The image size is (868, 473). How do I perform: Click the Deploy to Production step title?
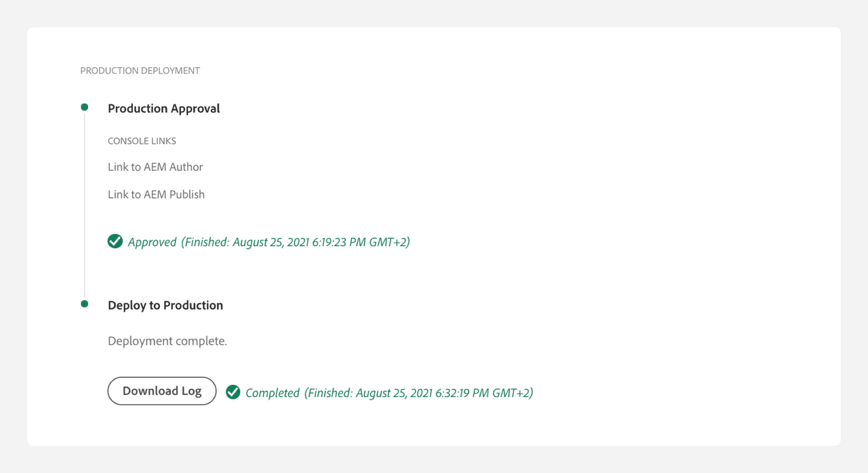pos(165,305)
